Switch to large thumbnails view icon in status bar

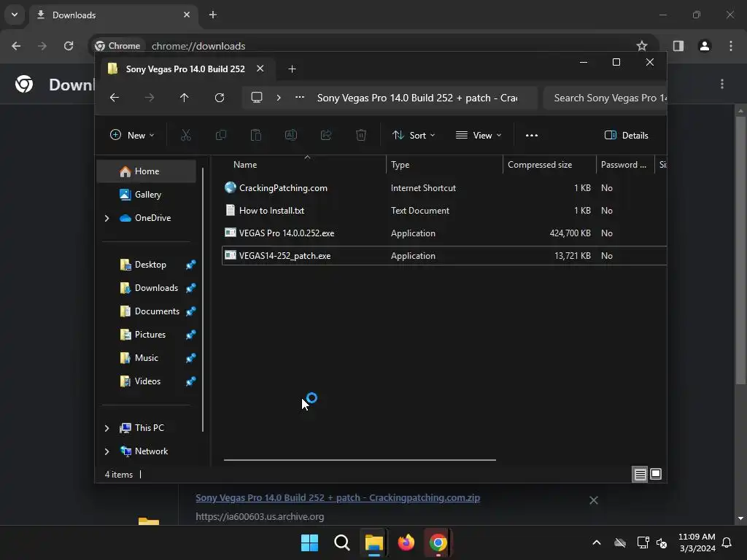[656, 474]
